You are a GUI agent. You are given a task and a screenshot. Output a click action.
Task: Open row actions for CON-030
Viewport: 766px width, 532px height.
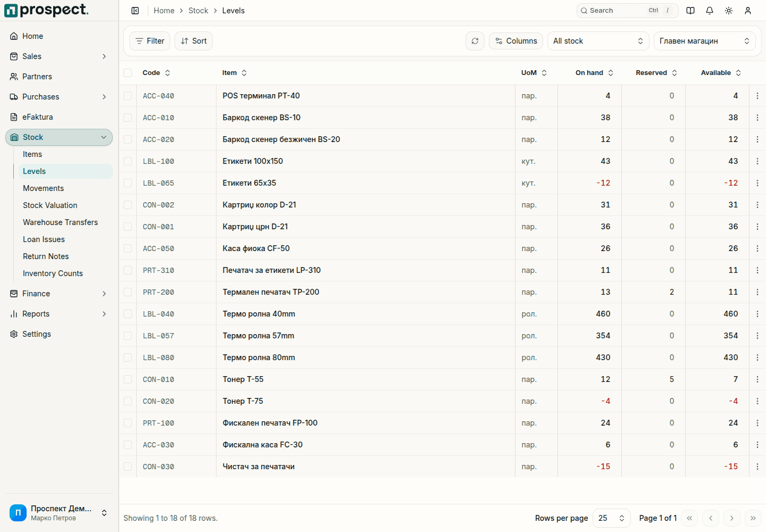click(757, 467)
